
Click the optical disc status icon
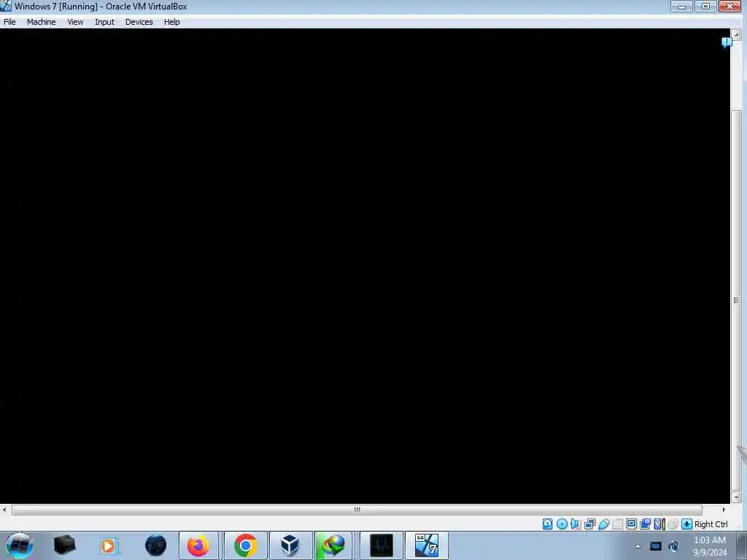click(x=562, y=524)
